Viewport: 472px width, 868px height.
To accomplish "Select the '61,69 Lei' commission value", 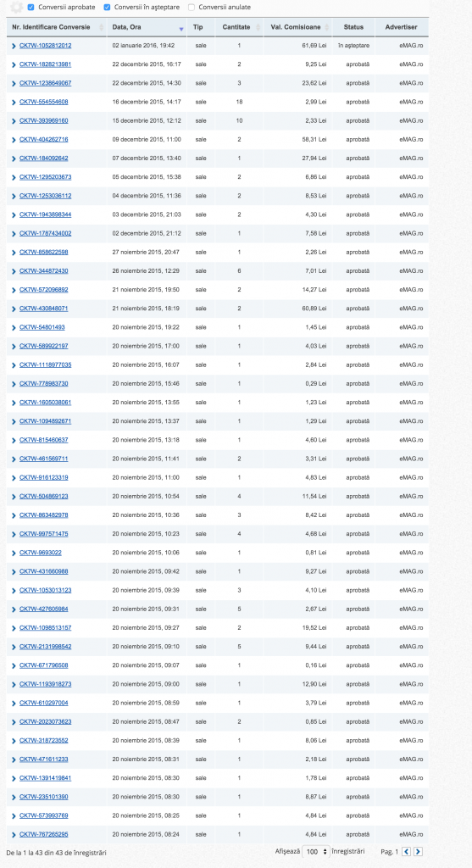I will (314, 46).
